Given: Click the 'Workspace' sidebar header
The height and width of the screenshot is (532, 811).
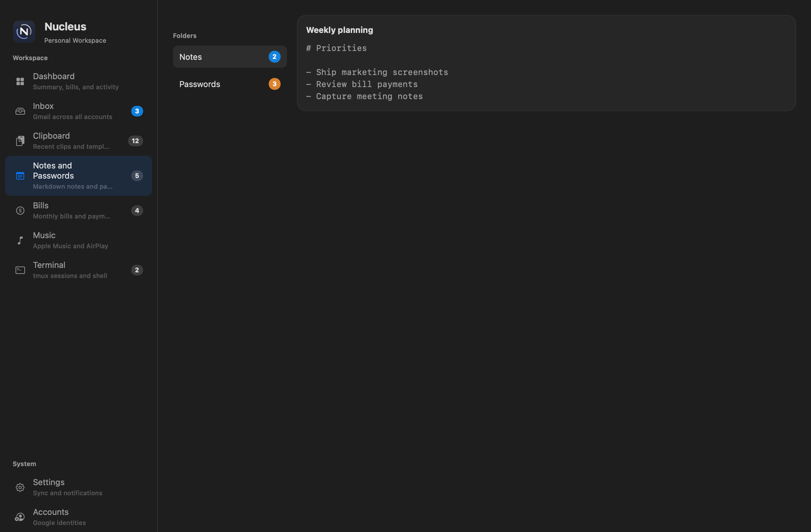Looking at the screenshot, I should (30, 58).
